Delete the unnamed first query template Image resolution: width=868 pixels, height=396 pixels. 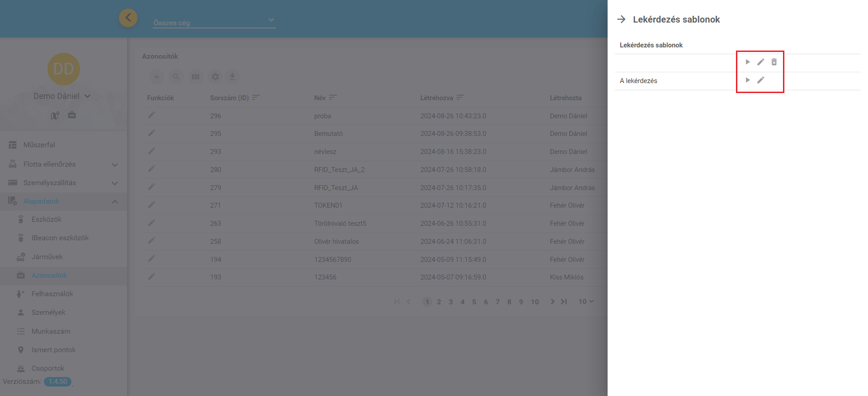(774, 62)
